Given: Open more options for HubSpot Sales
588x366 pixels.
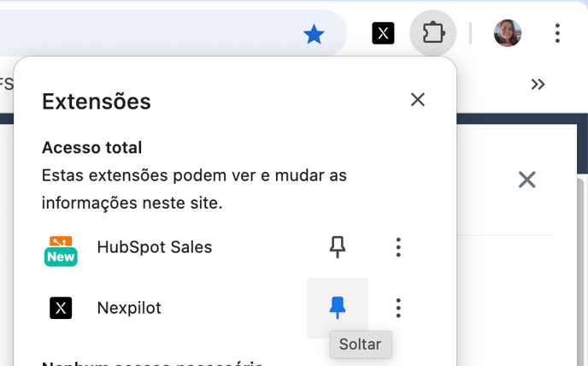Looking at the screenshot, I should (398, 248).
